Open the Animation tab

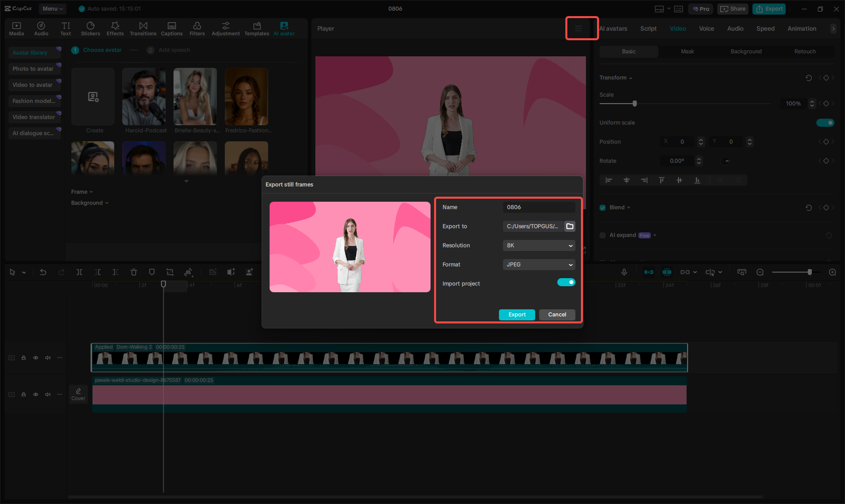801,29
